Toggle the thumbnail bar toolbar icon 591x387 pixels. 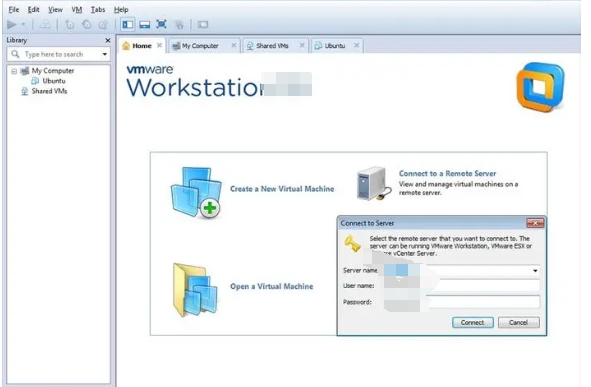point(145,25)
